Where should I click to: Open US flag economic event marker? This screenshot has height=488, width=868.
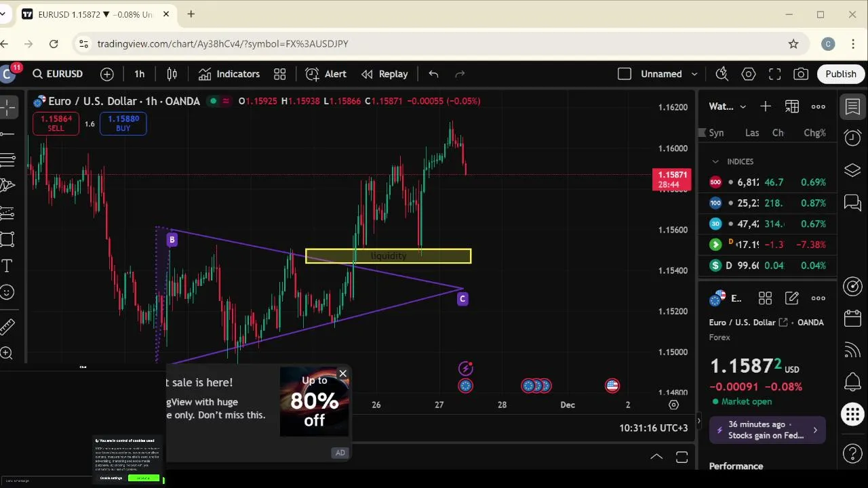click(x=612, y=386)
